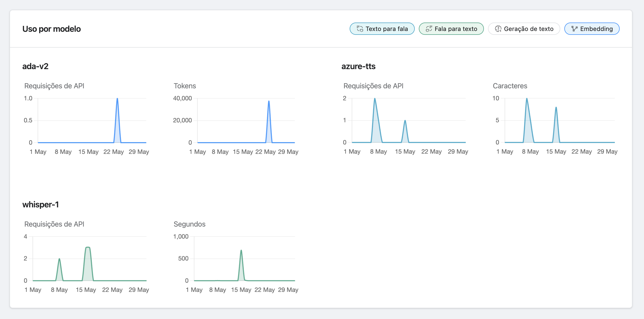This screenshot has height=319, width=644.
Task: Click the 22 May tick on ada-v2 Tokens chart
Action: [265, 152]
